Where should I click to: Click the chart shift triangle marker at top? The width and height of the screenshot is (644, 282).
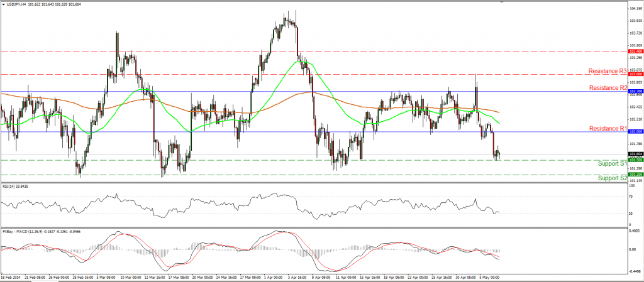[502, 2]
